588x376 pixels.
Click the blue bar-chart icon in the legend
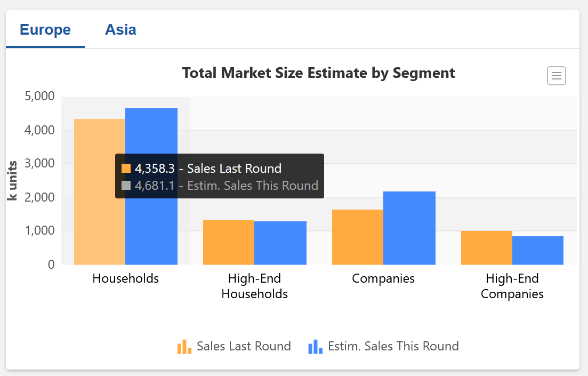tap(316, 347)
